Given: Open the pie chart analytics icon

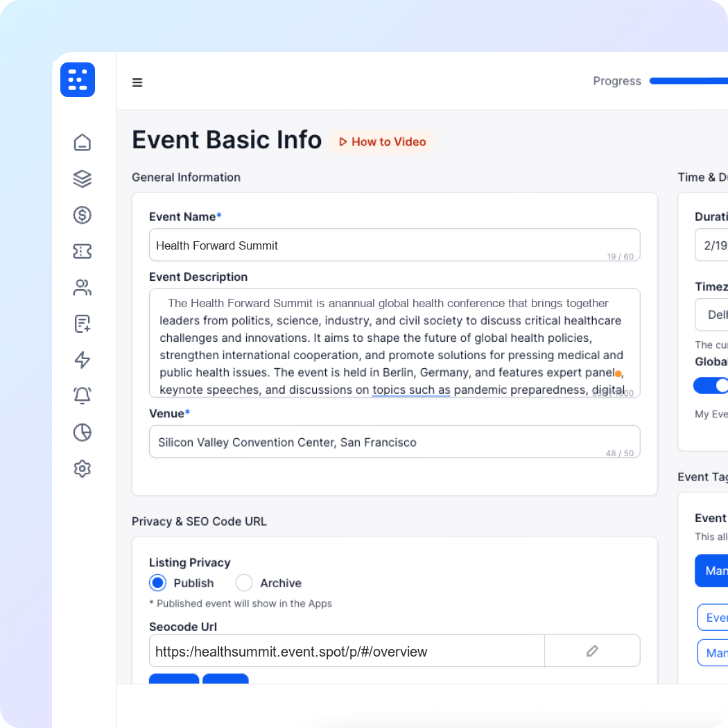Looking at the screenshot, I should [83, 432].
